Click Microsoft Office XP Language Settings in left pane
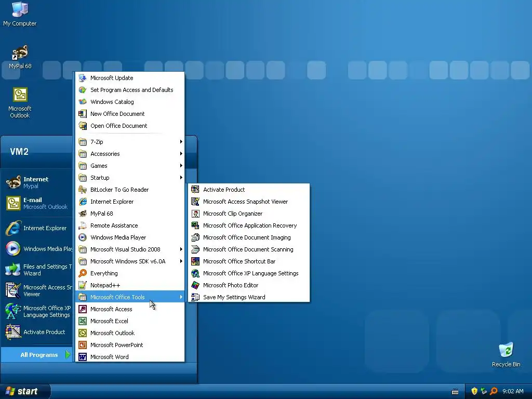This screenshot has width=532, height=399. pyautogui.click(x=37, y=311)
